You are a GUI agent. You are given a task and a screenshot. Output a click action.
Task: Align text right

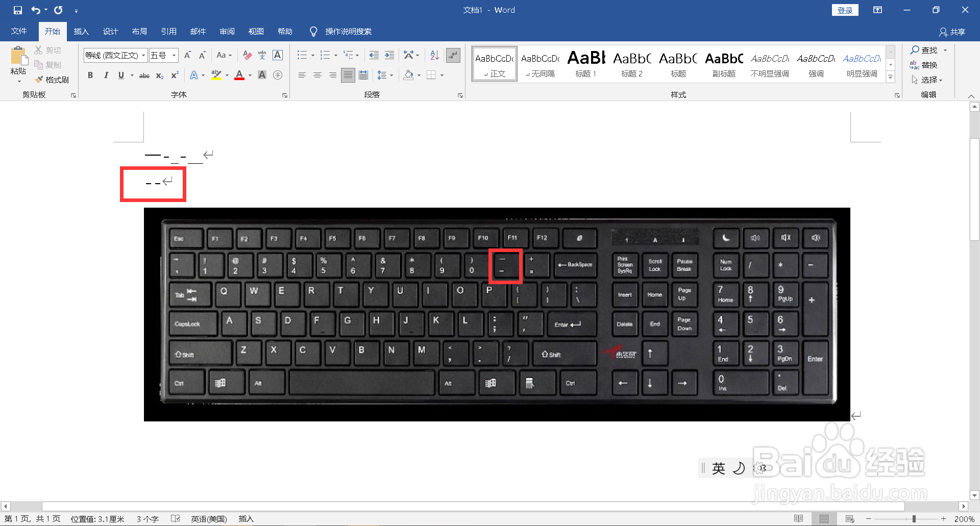point(333,76)
